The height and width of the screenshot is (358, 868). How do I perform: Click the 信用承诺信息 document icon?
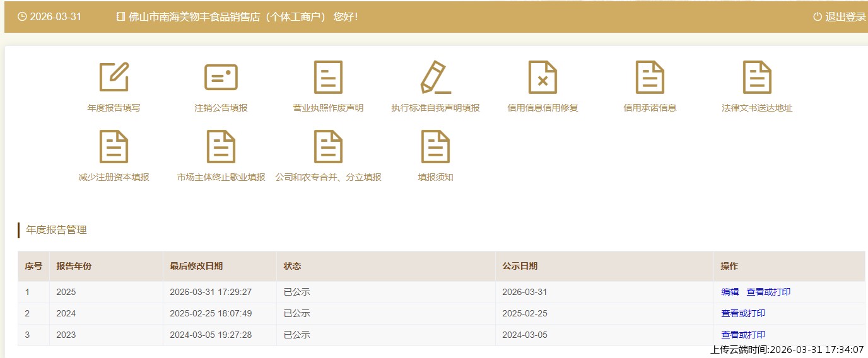tap(650, 77)
